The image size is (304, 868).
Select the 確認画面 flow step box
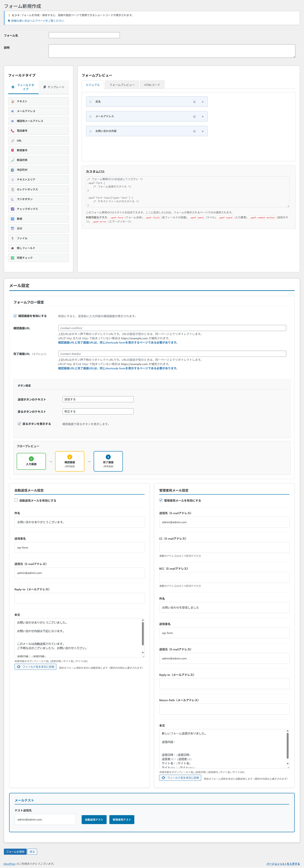[x=70, y=461]
